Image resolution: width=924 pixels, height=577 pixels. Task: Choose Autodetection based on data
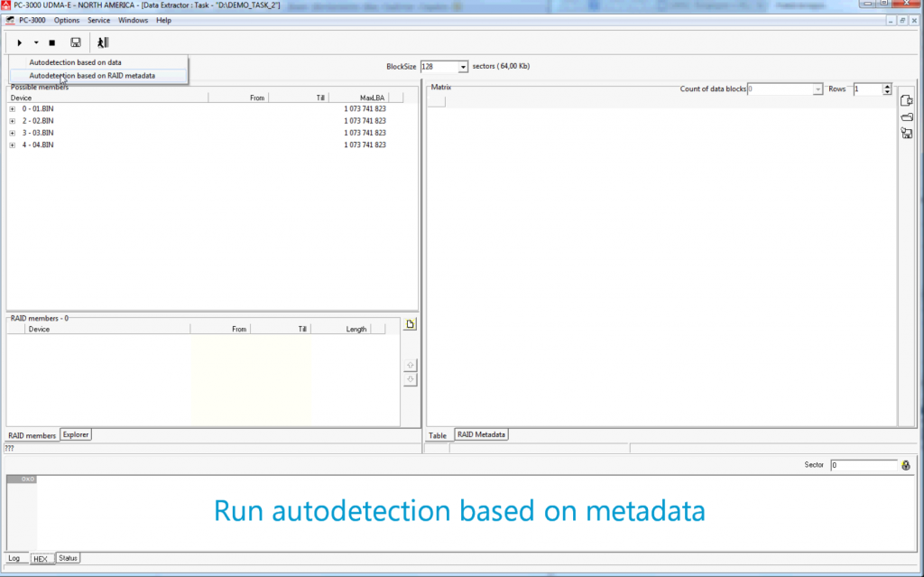[75, 62]
